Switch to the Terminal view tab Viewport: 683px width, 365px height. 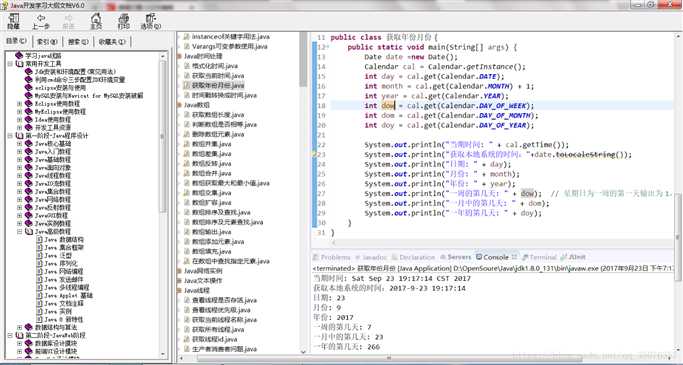point(539,257)
